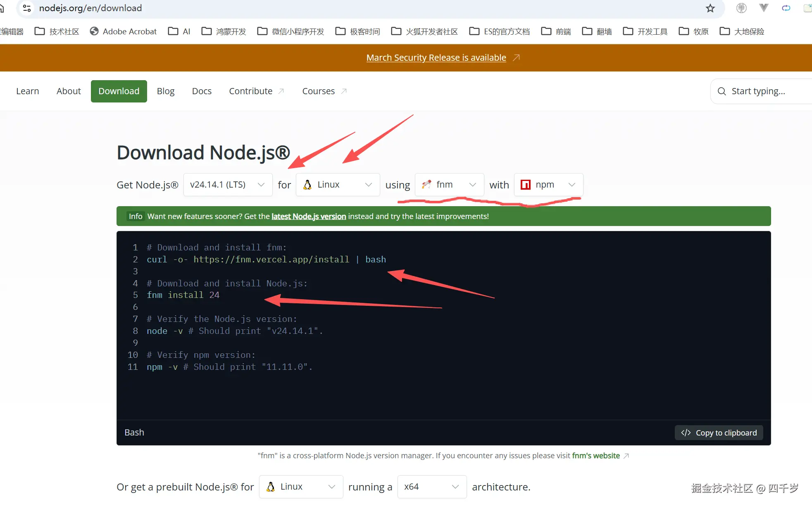Click the npm logo in package manager selector
This screenshot has width=812, height=507.
click(526, 185)
